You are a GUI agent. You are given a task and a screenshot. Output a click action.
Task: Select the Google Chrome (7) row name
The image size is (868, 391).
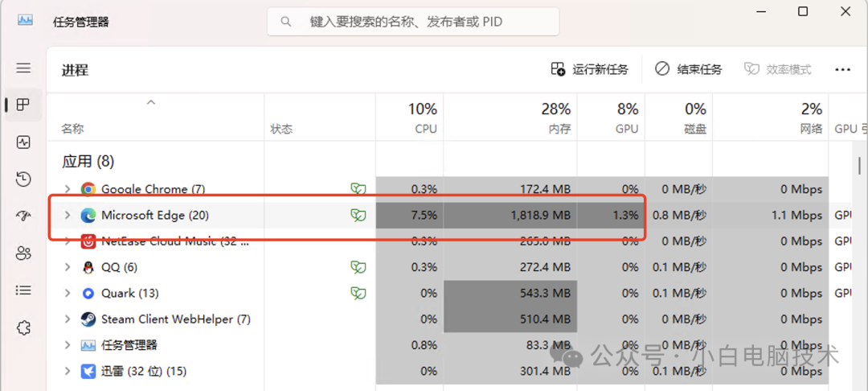(153, 189)
